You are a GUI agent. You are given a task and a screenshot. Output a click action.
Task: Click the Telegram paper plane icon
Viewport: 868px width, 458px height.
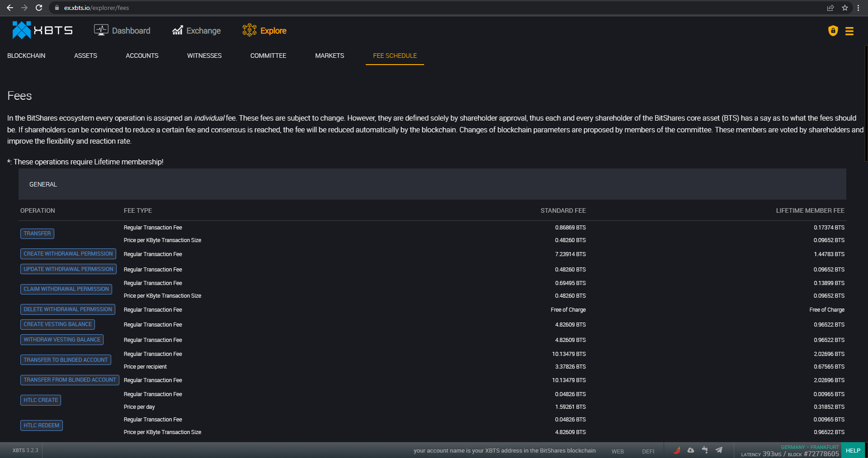[x=719, y=450]
